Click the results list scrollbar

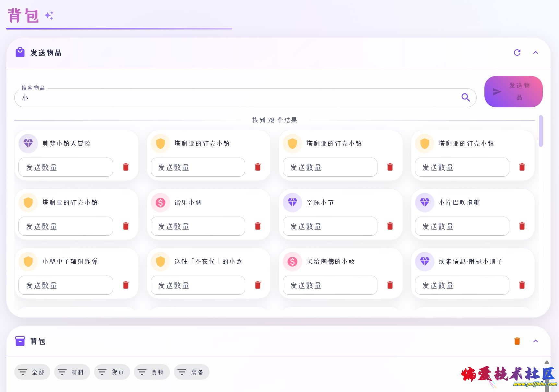coord(541,131)
